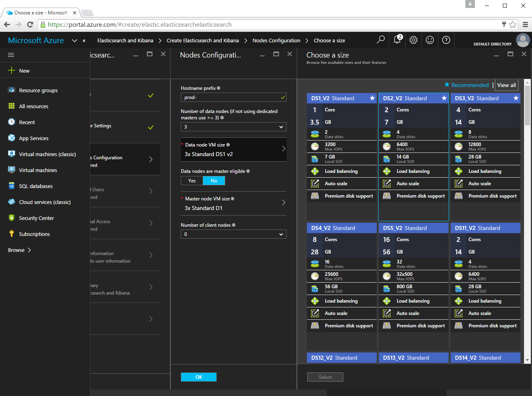Image resolution: width=532 pixels, height=396 pixels.
Task: Click the Select button
Action: click(x=325, y=377)
